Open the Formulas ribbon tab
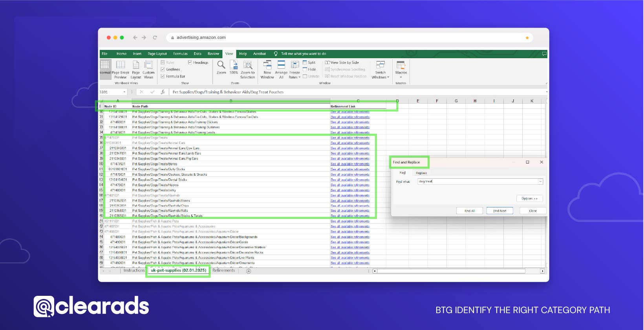The image size is (644, 330). pyautogui.click(x=180, y=54)
